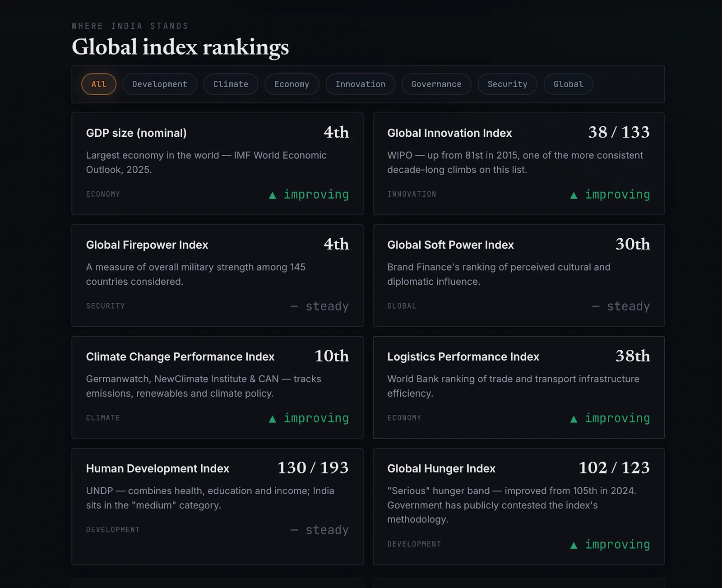
Task: Click the 38th rank on Logistics card
Action: tap(633, 356)
